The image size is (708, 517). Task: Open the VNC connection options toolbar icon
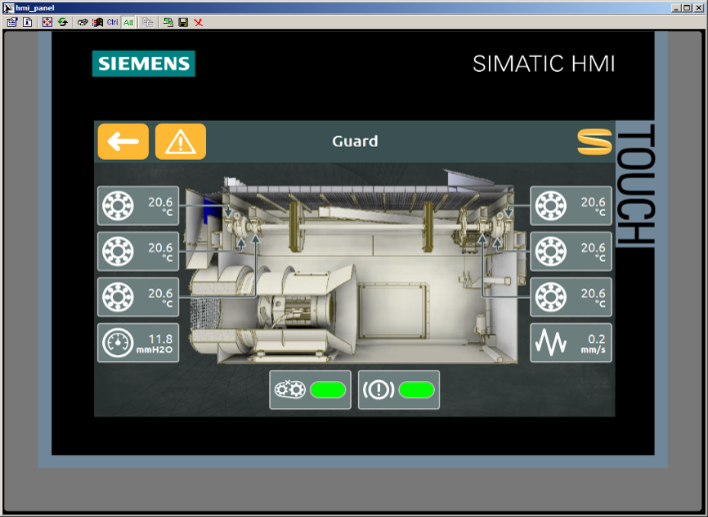pos(12,22)
